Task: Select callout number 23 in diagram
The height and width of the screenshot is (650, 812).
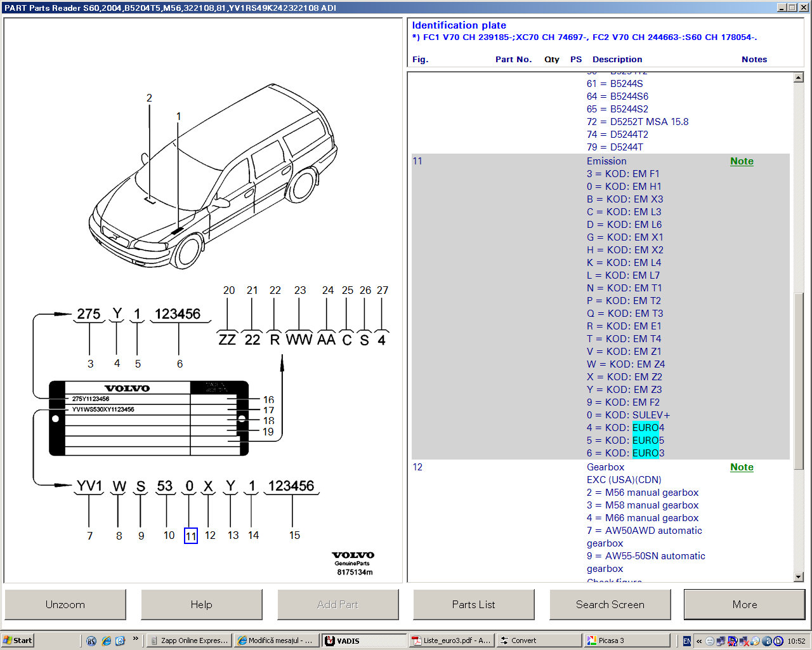Action: coord(300,290)
